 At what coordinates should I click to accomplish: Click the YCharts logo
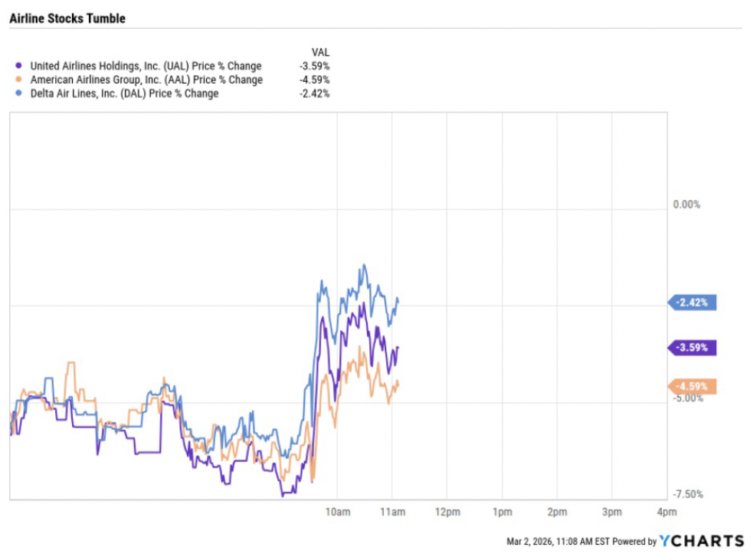[702, 541]
